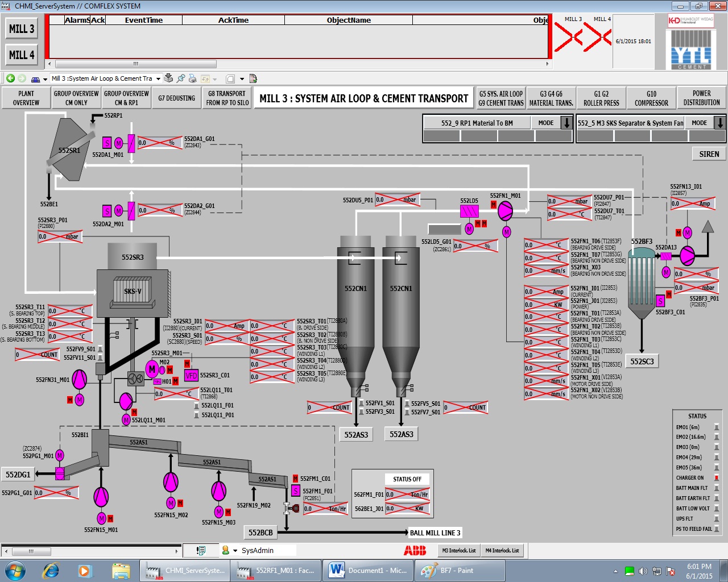Toggle the 552FV9_S01 valve indicator
728x582 pixels.
[x=100, y=349]
